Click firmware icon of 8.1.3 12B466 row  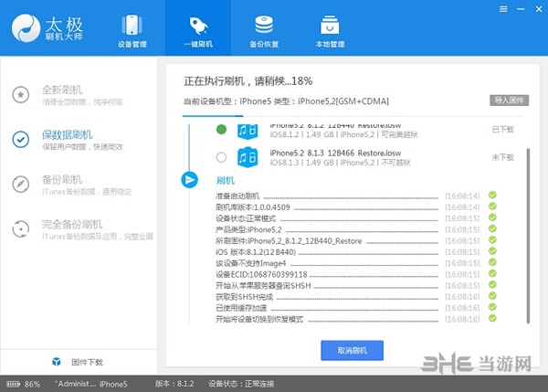248,157
